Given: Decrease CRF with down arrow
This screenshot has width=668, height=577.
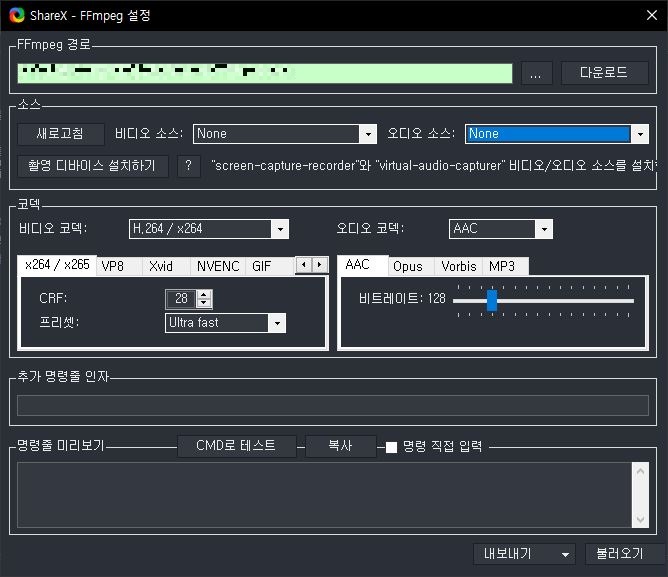Looking at the screenshot, I should click(204, 303).
